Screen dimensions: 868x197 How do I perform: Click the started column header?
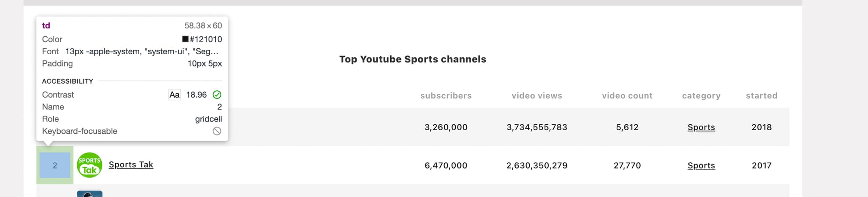click(761, 96)
